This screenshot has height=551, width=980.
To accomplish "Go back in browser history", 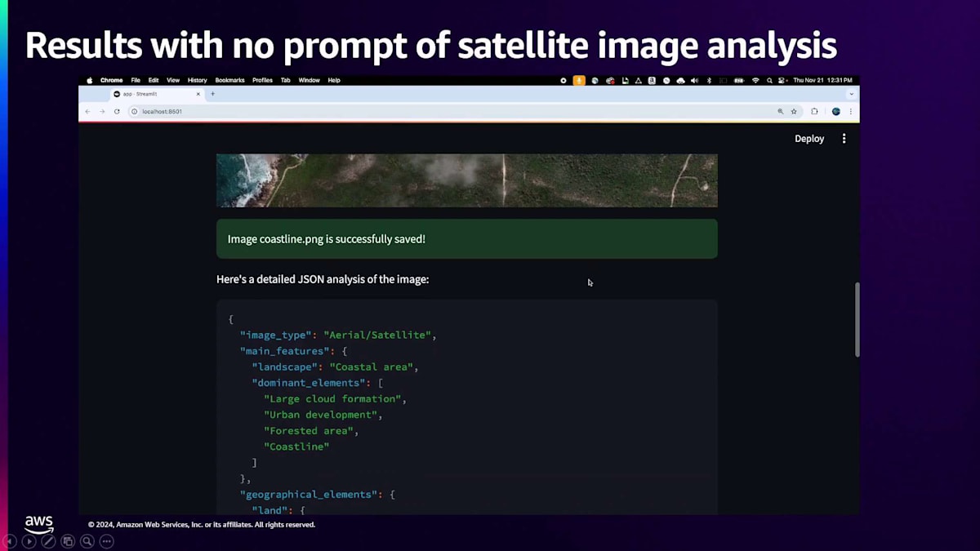I will 88,111.
